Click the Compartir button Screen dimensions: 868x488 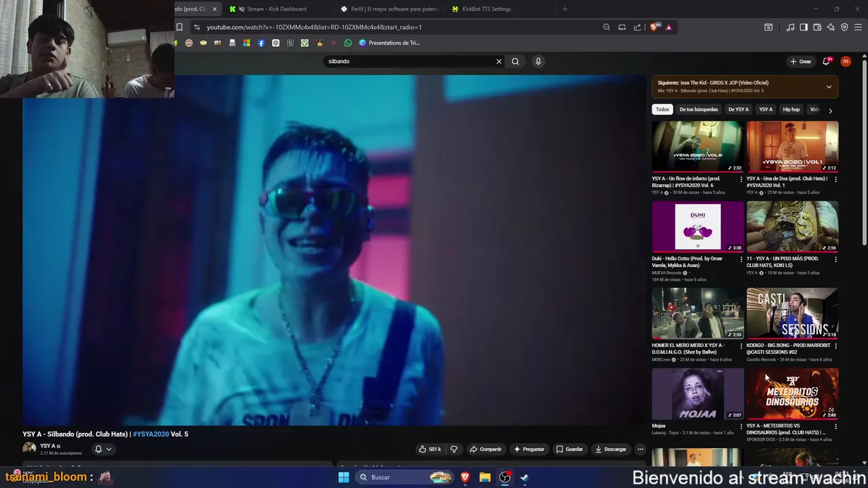point(486,449)
